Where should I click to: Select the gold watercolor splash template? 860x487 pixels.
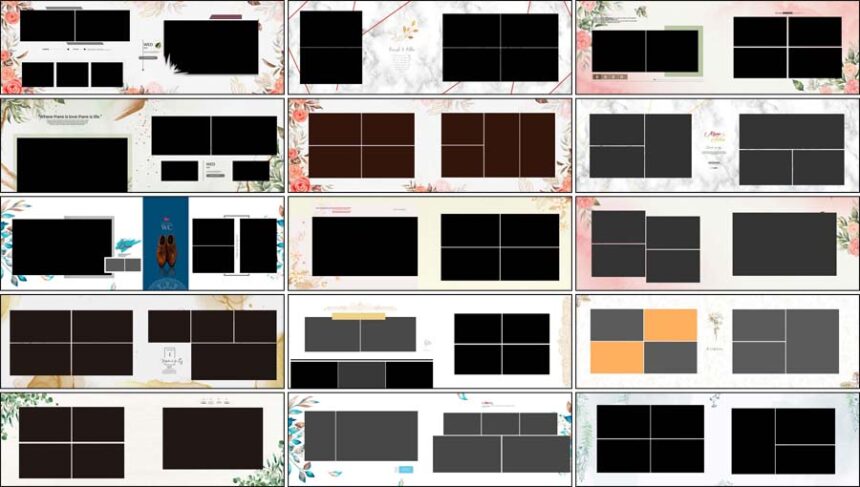point(143,341)
